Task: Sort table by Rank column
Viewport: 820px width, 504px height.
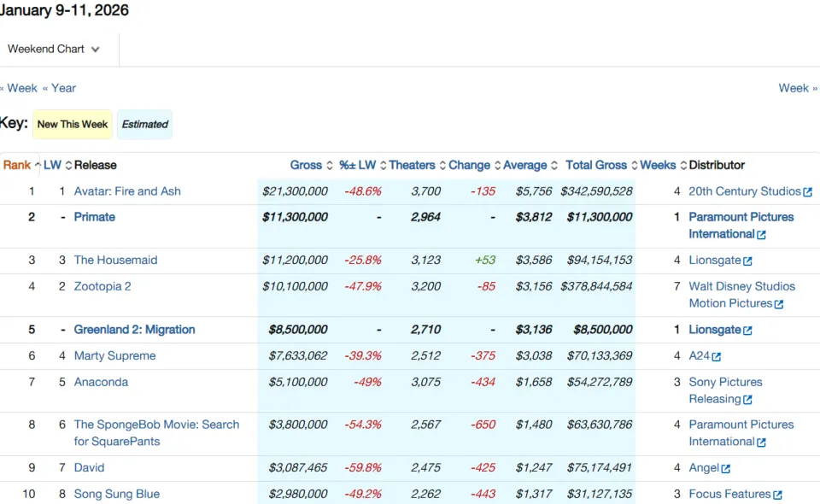Action: point(21,165)
